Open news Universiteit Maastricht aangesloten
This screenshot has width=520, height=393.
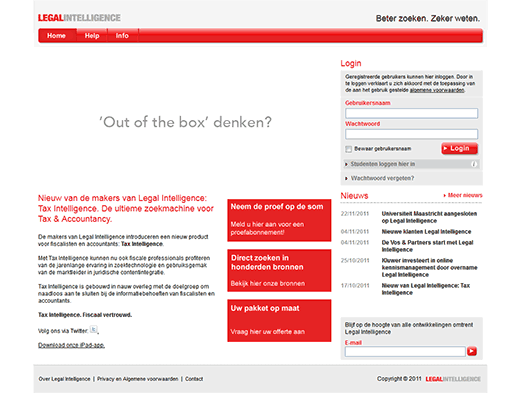tap(429, 217)
